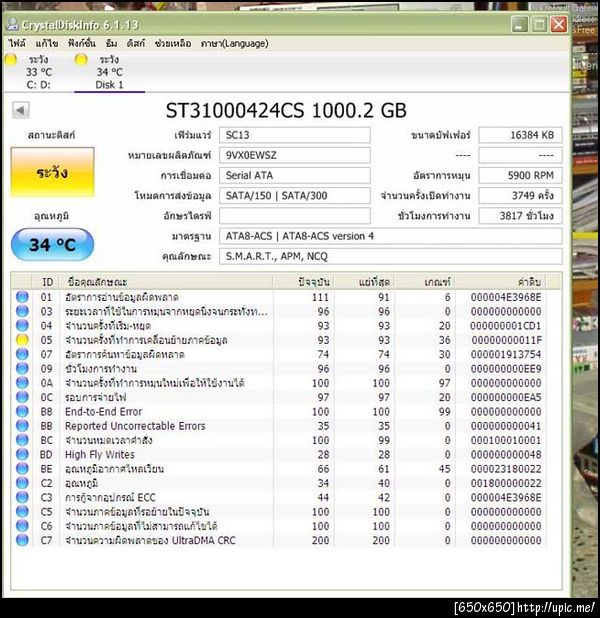Click raw value 0000000011F
Viewport: 600px width, 618px height.
tap(507, 340)
